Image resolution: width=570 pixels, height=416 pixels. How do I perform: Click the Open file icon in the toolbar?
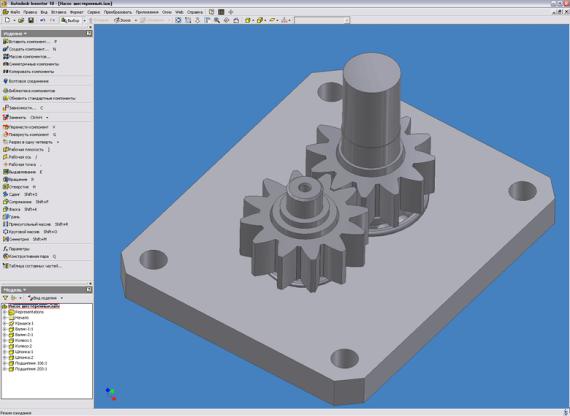[21, 20]
